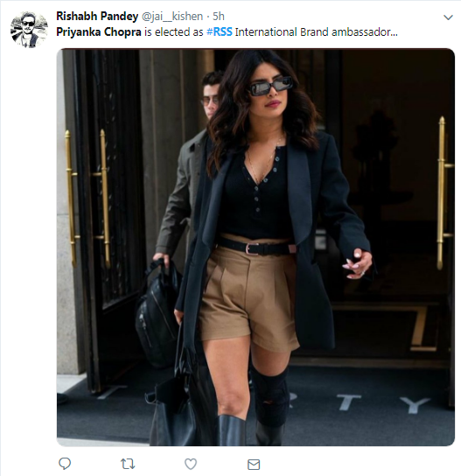Click the 'is elected as' tweet text

tap(173, 31)
